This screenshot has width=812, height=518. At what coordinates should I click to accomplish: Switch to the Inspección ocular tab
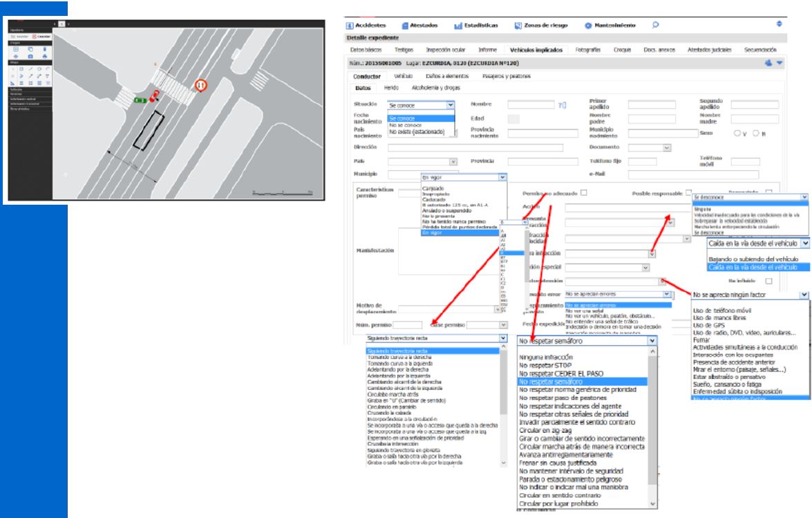(x=445, y=50)
